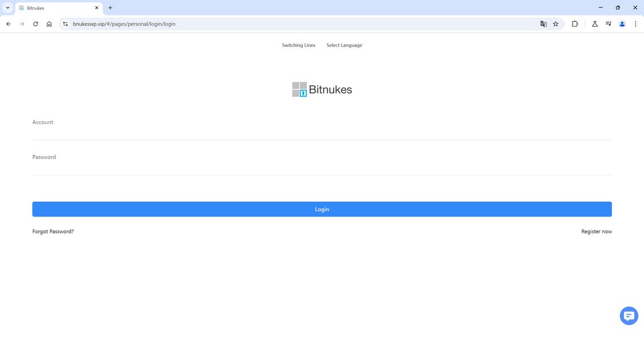The width and height of the screenshot is (644, 344).
Task: Click Switching Lines option
Action: [x=299, y=45]
